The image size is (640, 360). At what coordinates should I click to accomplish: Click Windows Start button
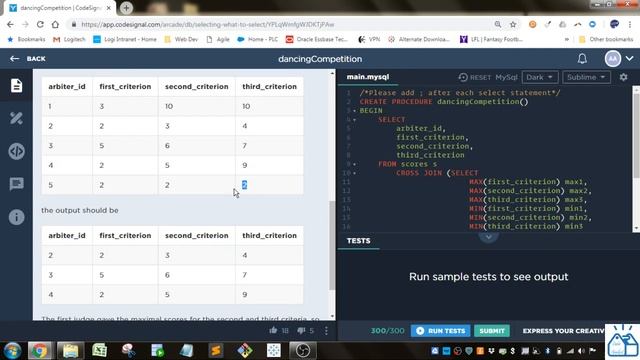click(12, 351)
